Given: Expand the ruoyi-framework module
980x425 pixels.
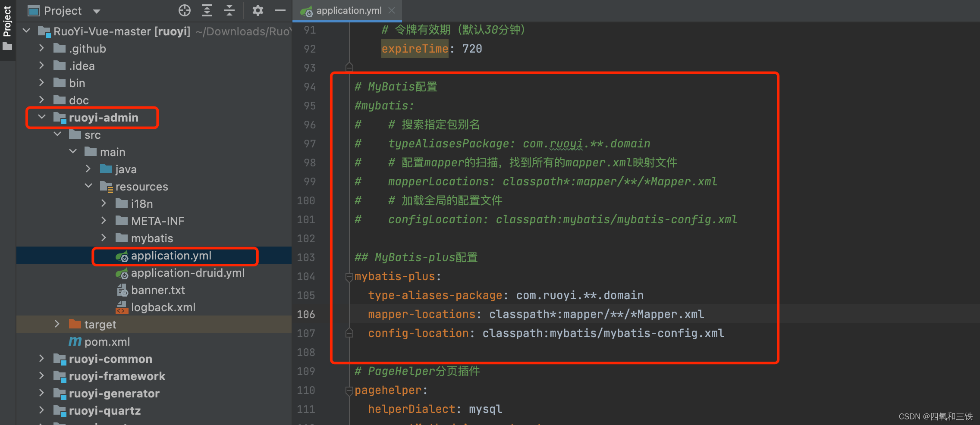Looking at the screenshot, I should coord(41,376).
